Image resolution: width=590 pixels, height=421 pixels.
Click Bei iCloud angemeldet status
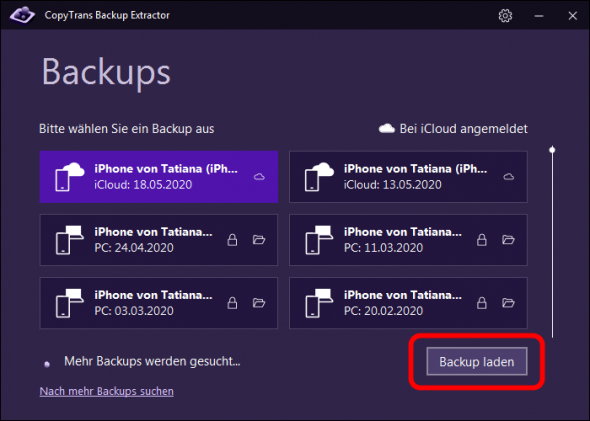tap(453, 129)
